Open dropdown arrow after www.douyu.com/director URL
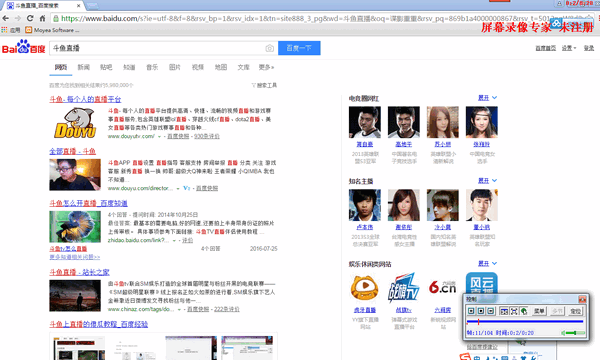This screenshot has height=360, width=600. pos(178,189)
